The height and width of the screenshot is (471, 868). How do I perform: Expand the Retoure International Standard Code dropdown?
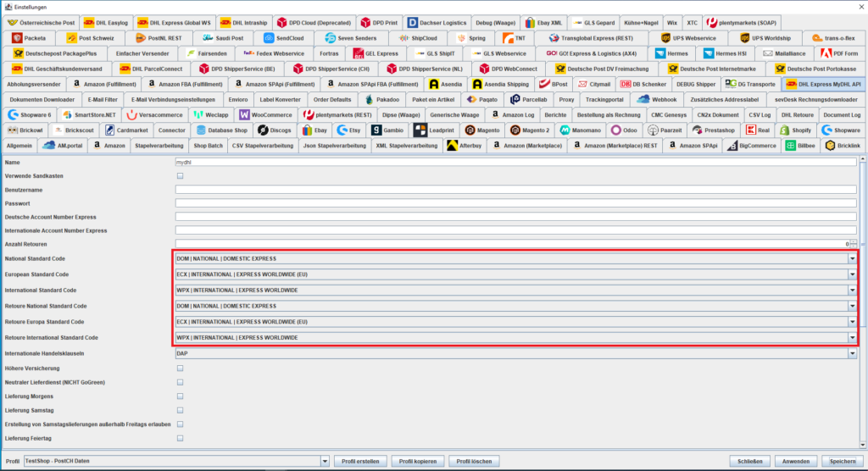[x=852, y=338]
